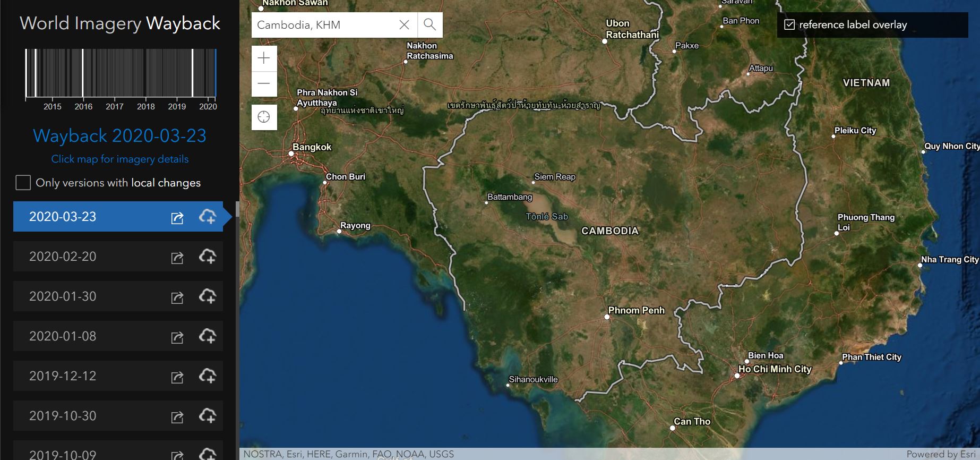The height and width of the screenshot is (460, 980).
Task: Click the search magnifier icon
Action: coord(429,24)
